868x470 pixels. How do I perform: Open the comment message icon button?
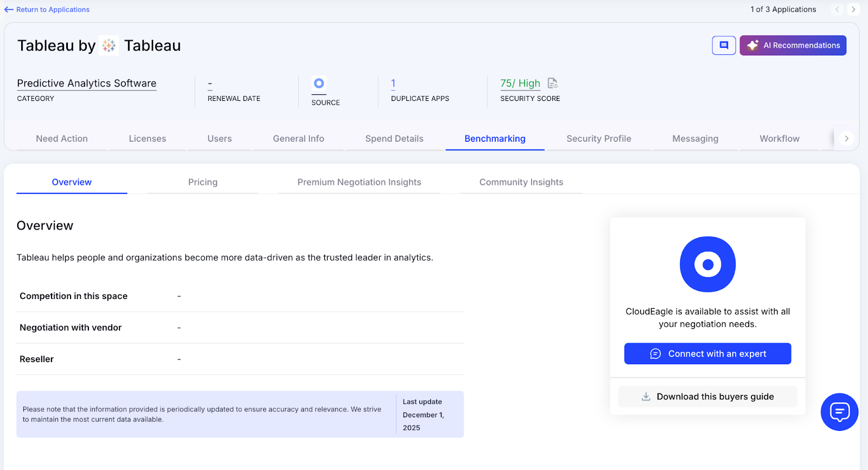tap(724, 46)
